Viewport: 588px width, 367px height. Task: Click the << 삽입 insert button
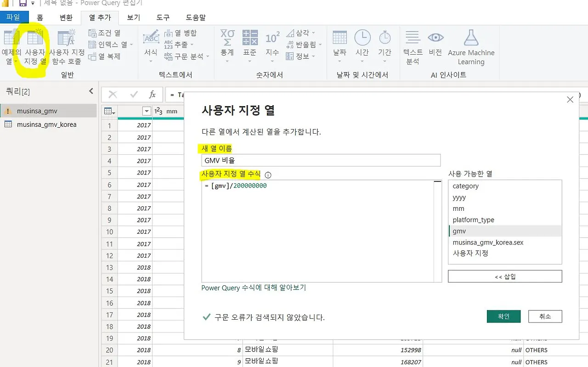(505, 277)
